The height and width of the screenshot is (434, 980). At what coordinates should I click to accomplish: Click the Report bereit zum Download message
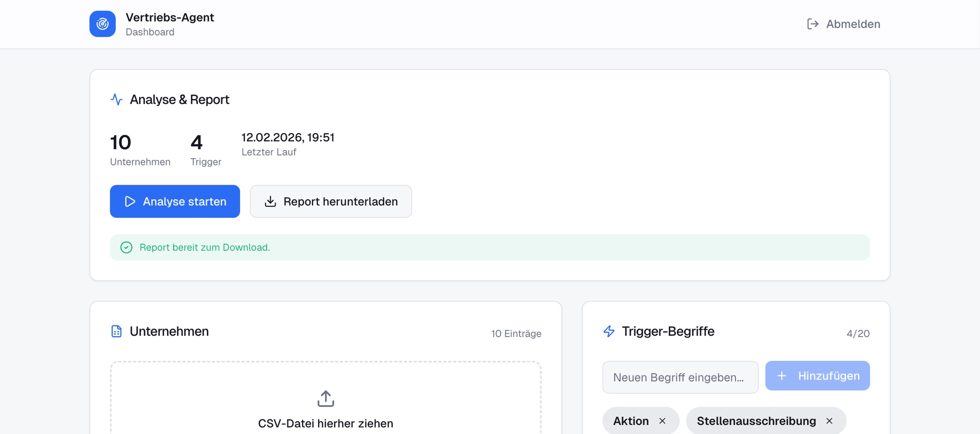tap(205, 247)
